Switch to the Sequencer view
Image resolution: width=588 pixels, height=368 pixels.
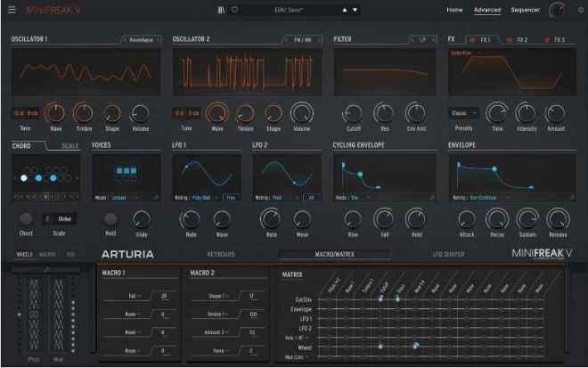click(x=525, y=10)
